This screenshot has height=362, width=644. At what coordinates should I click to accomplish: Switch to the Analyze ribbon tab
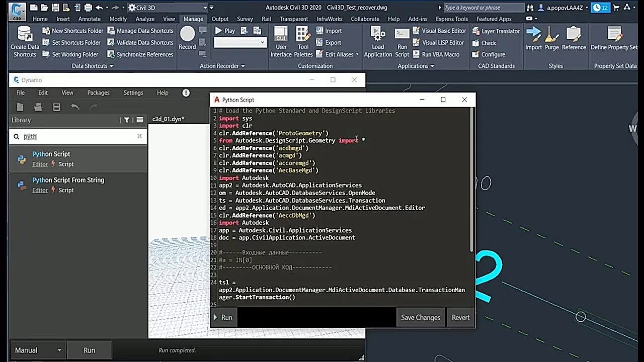coord(145,19)
